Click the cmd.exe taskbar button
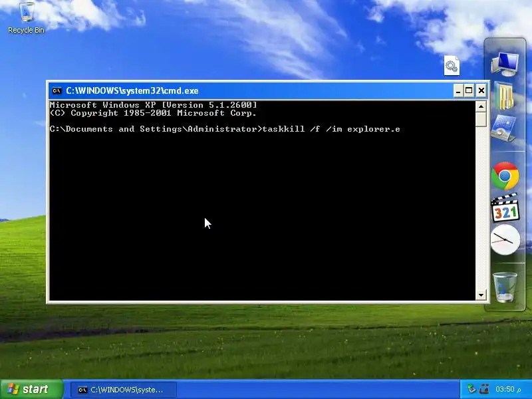The width and height of the screenshot is (532, 399). click(x=124, y=390)
